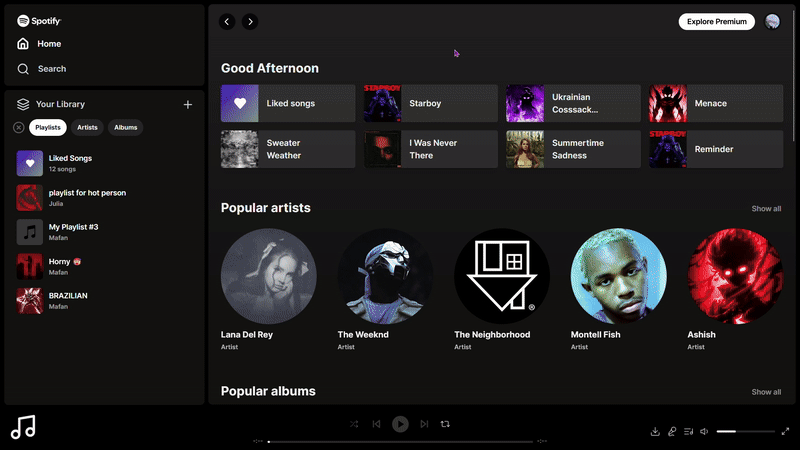
Task: Open lyrics microphone icon
Action: coord(672,432)
